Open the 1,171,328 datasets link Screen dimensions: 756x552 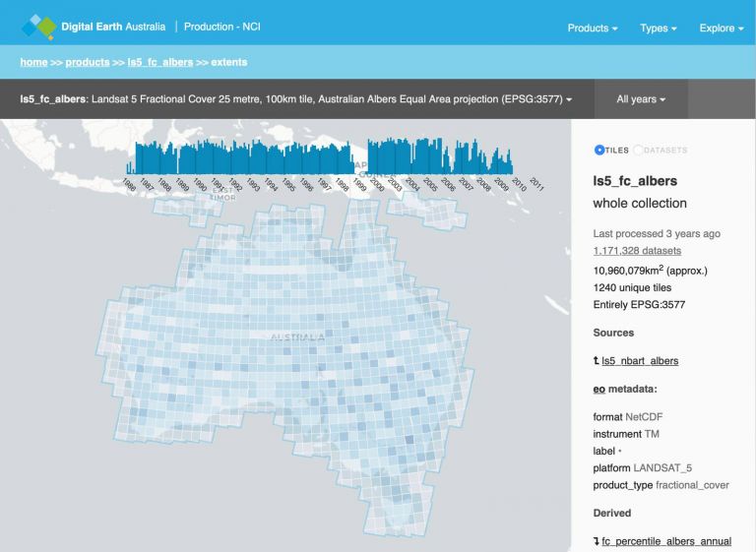[x=637, y=251]
